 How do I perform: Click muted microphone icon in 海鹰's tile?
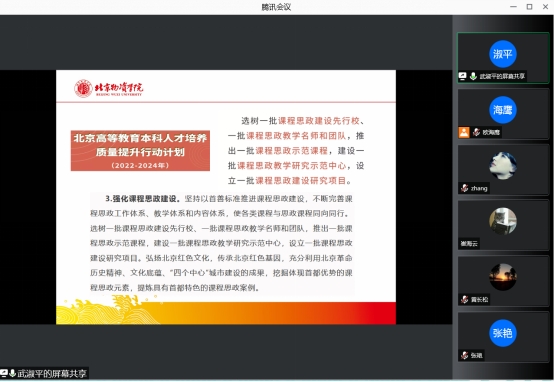click(x=476, y=132)
